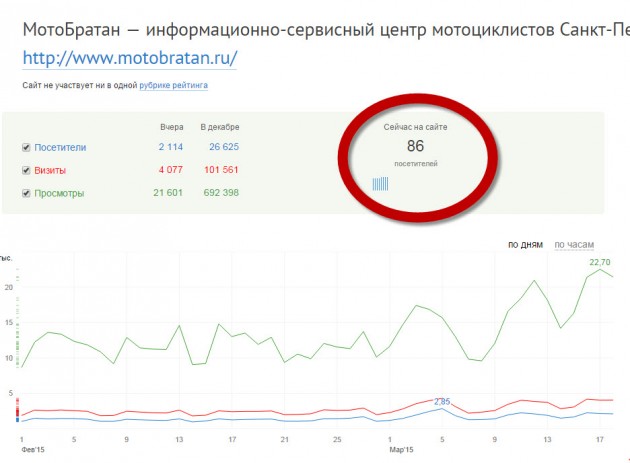Disable the Просмотры checkbox
Image resolution: width=630 pixels, height=463 pixels.
(26, 193)
